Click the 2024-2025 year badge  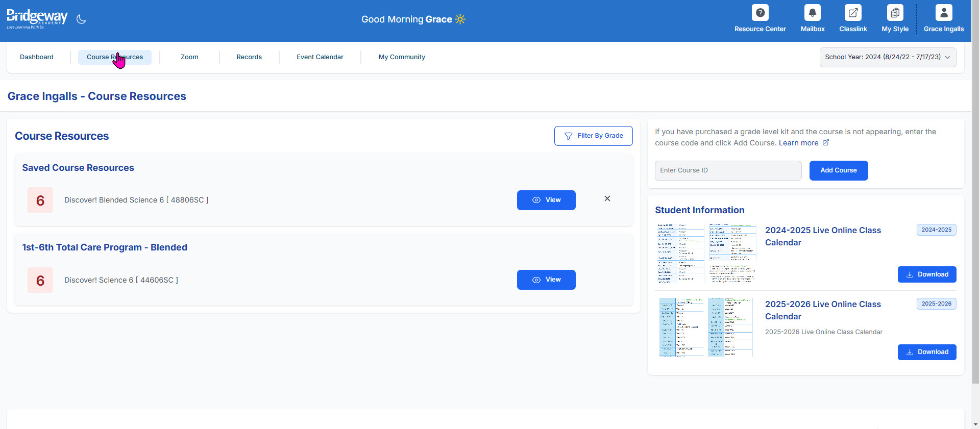coord(936,230)
